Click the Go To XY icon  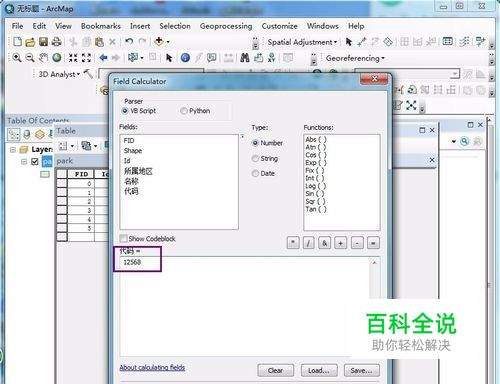(x=272, y=58)
